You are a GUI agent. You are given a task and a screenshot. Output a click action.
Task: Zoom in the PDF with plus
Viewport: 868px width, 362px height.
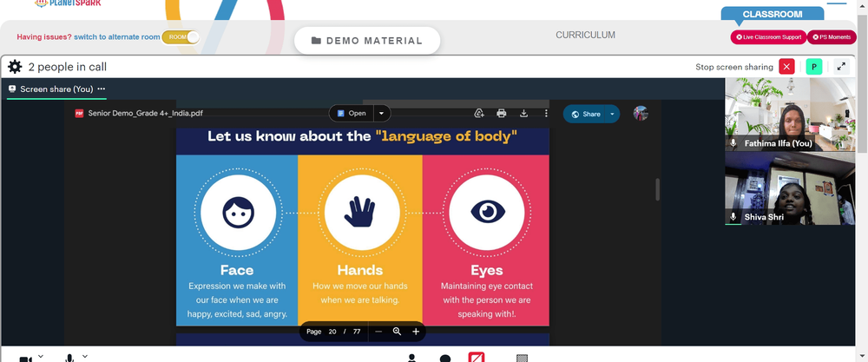pos(416,332)
